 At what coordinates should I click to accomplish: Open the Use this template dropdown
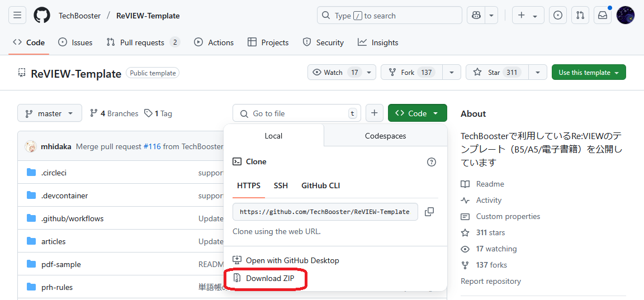[589, 72]
